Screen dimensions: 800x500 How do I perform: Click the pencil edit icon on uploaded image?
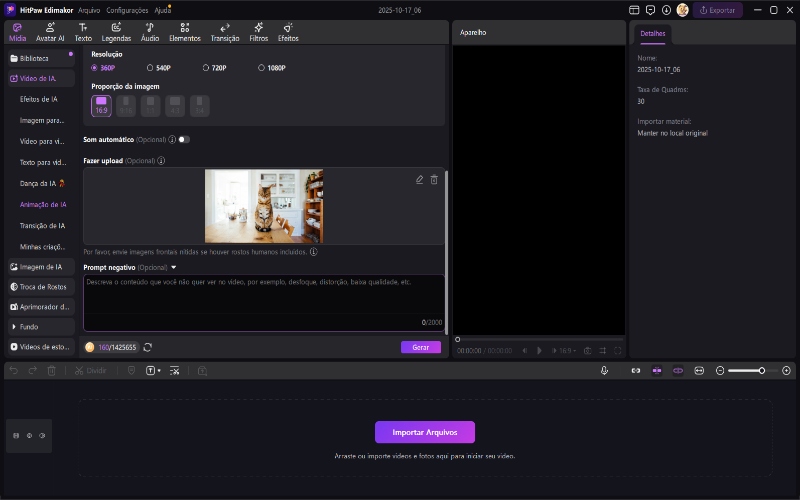419,180
